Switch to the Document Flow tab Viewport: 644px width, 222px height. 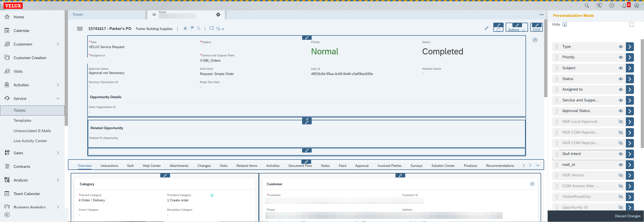(x=300, y=166)
